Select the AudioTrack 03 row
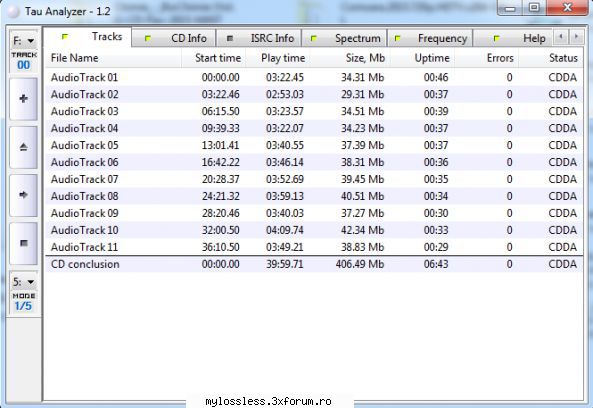Viewport: 593px width, 408px height. point(314,112)
